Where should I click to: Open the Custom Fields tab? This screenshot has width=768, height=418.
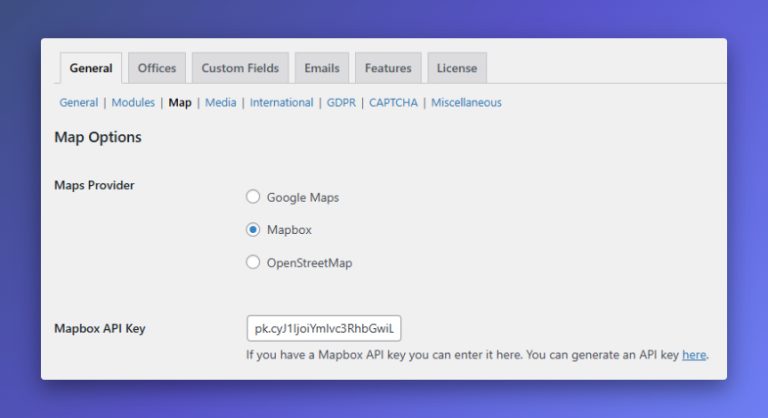pos(240,68)
